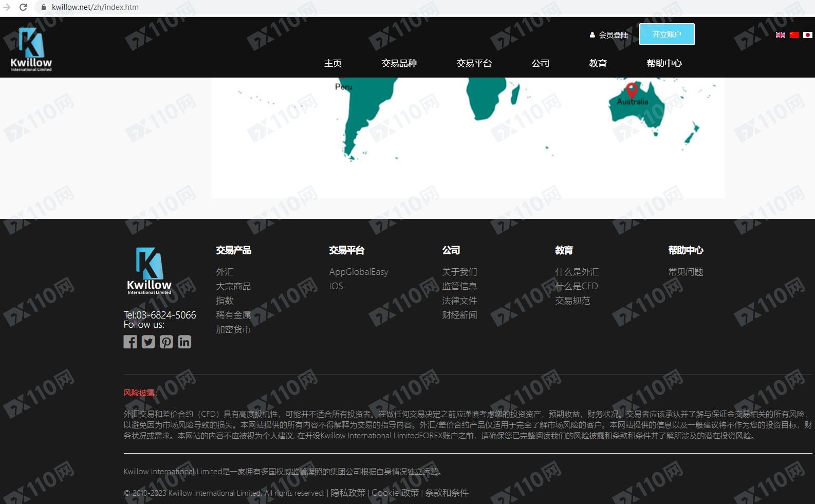Open the 监管信息 footer link
Image resolution: width=815 pixels, height=504 pixels.
click(x=459, y=286)
